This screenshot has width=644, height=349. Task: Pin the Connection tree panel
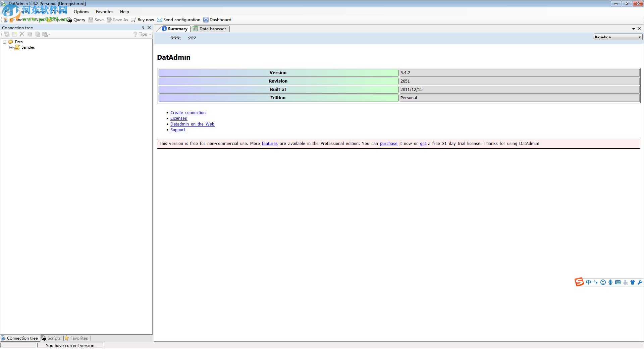(x=143, y=28)
